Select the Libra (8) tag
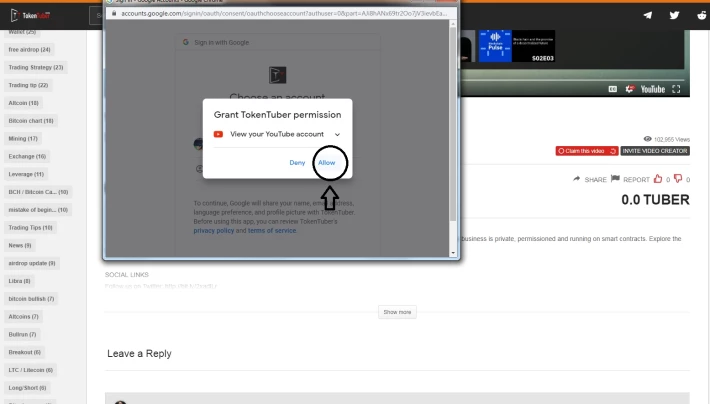The width and height of the screenshot is (710, 404). 19,281
